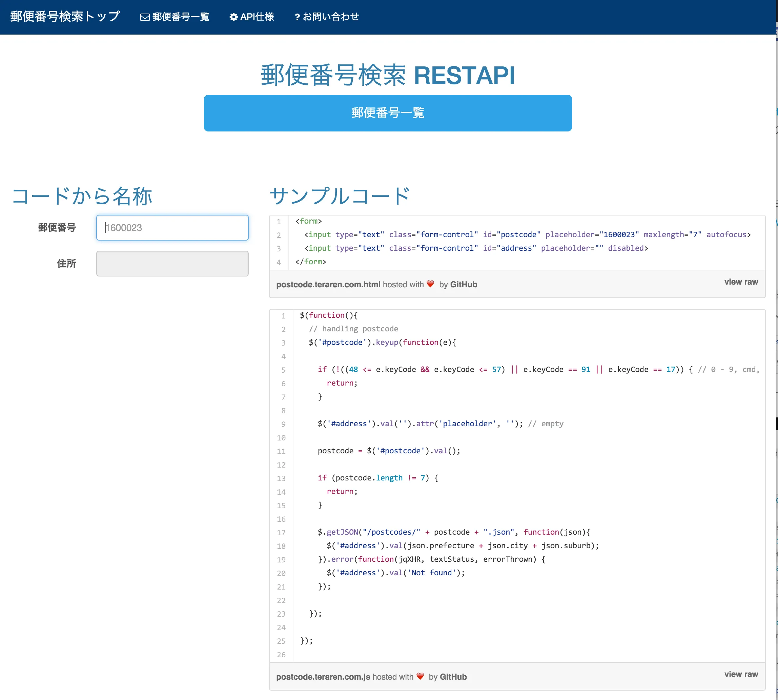This screenshot has height=700, width=778.
Task: Click the disabled 住所 field
Action: coord(172,264)
